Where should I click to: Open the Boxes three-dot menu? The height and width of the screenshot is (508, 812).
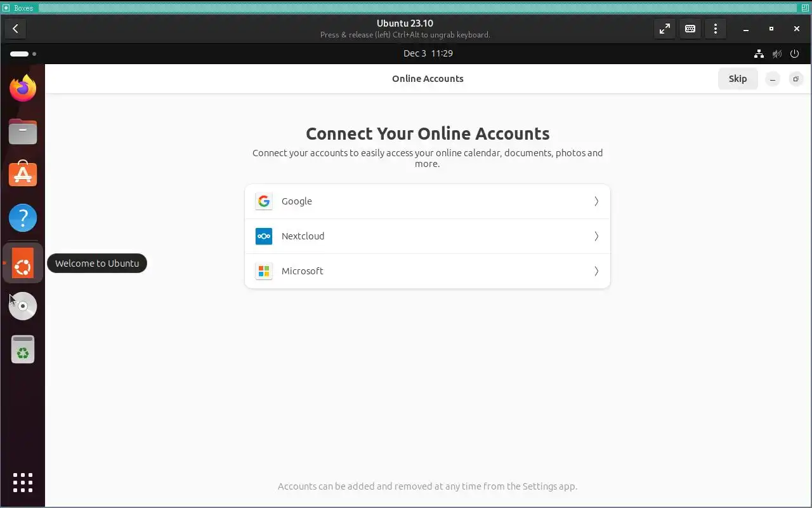[x=716, y=29]
